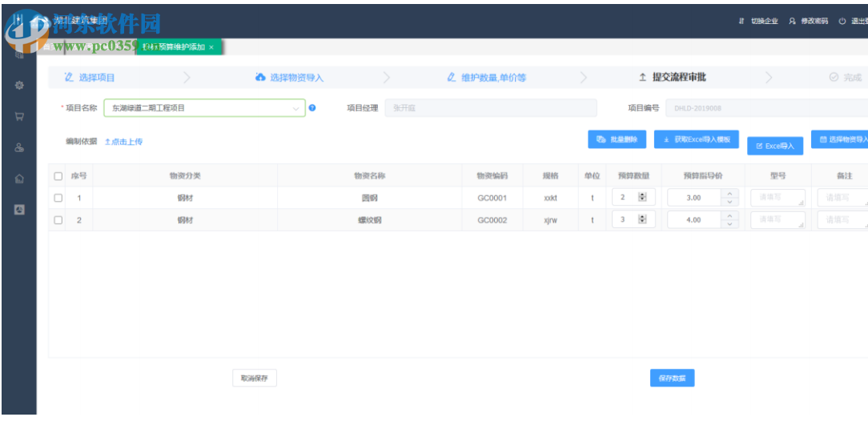
Task: Click the pencil icon beside 维护数量,单价等
Action: (452, 78)
